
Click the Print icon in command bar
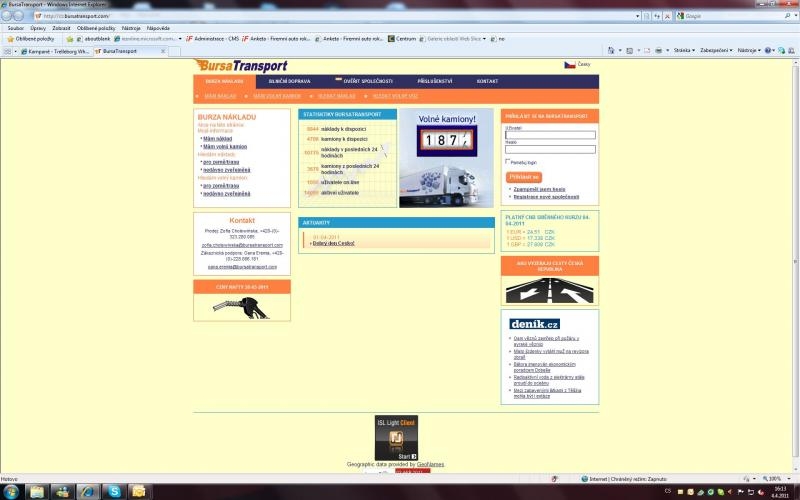(658, 51)
